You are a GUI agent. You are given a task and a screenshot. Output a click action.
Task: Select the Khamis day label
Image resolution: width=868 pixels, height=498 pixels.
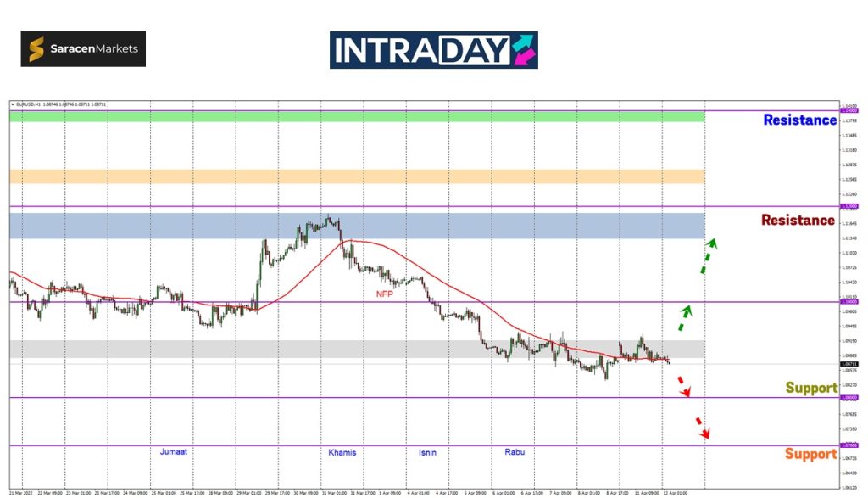tap(342, 452)
